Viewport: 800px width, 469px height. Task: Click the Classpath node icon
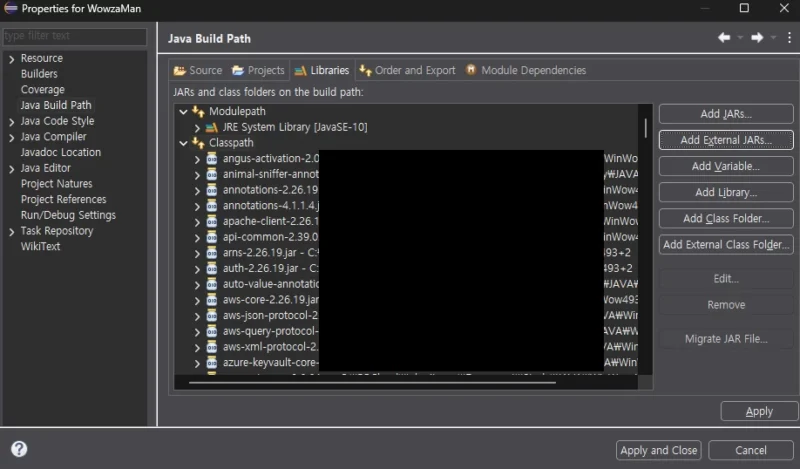pyautogui.click(x=198, y=143)
